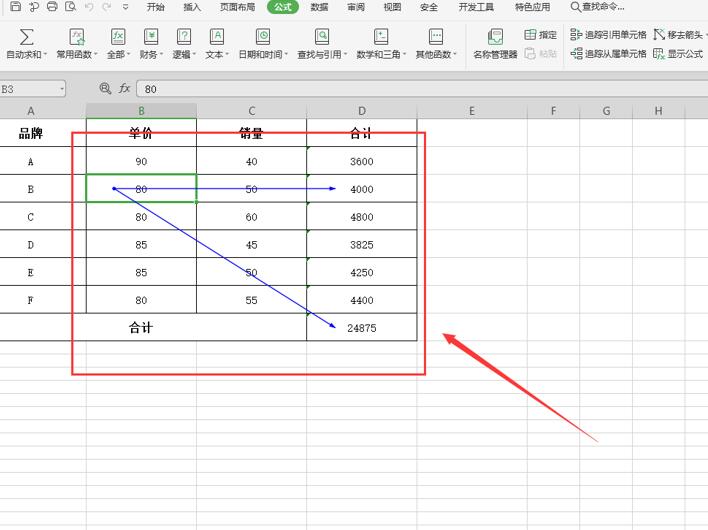Open the 审阅 tab

tap(356, 7)
